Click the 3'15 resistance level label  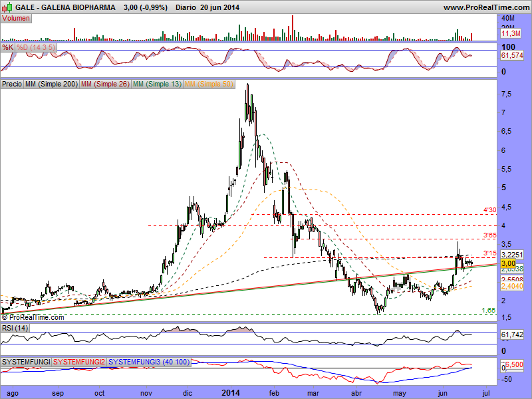click(489, 253)
